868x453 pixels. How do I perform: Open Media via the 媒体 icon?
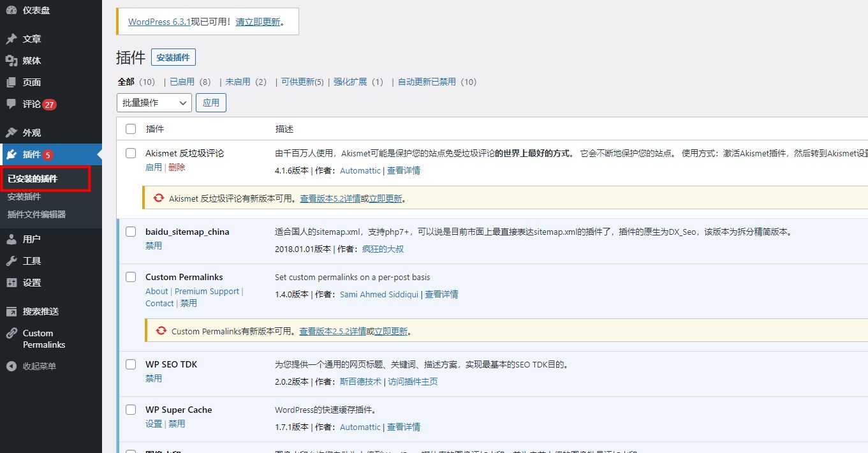(11, 61)
